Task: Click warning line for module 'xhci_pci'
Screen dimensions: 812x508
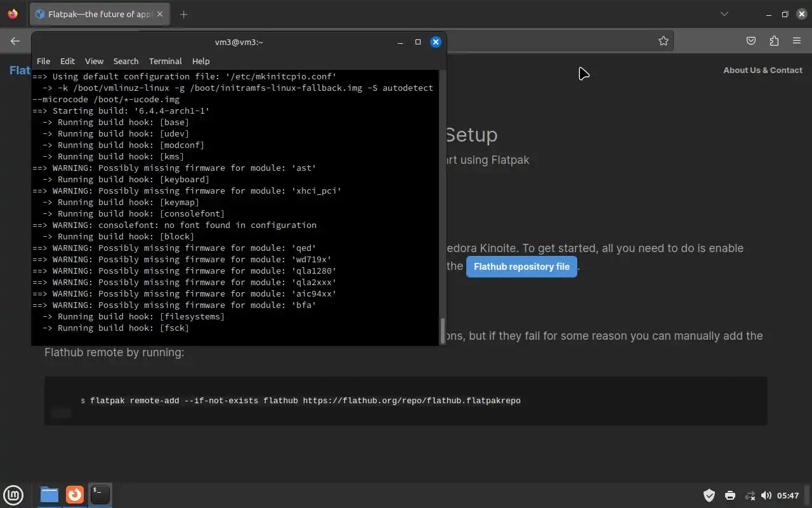Action: click(x=187, y=190)
